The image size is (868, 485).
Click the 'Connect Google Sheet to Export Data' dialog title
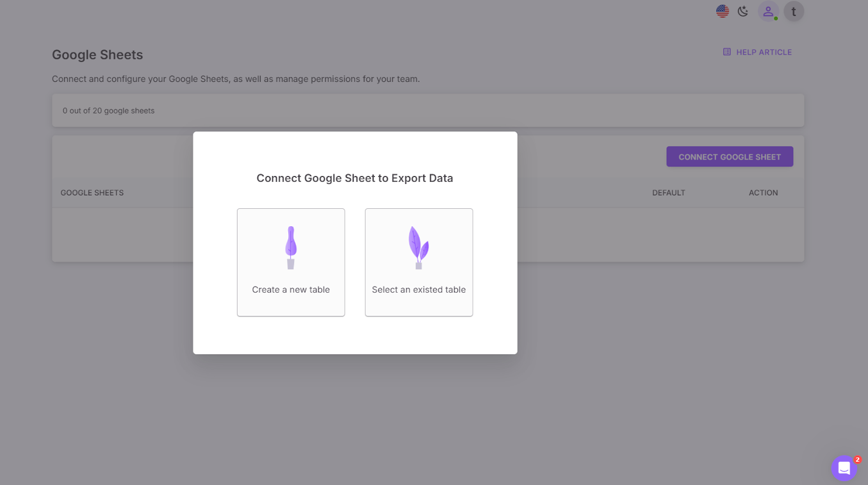355,178
